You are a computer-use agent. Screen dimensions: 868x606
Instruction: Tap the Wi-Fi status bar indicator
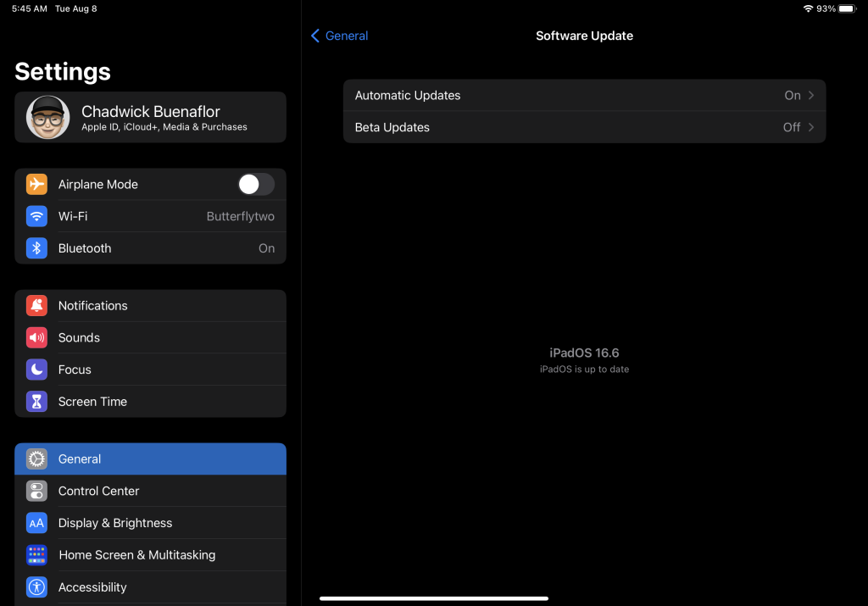(x=808, y=8)
